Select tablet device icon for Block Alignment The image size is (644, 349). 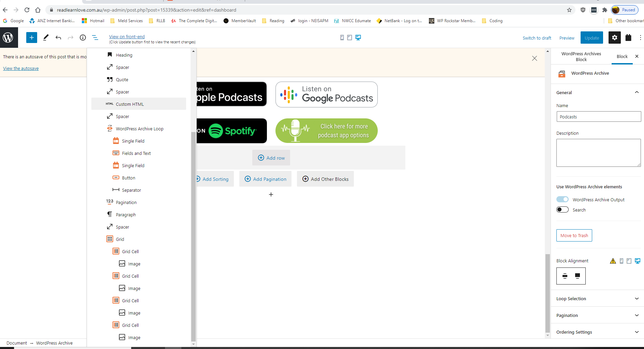tap(629, 261)
